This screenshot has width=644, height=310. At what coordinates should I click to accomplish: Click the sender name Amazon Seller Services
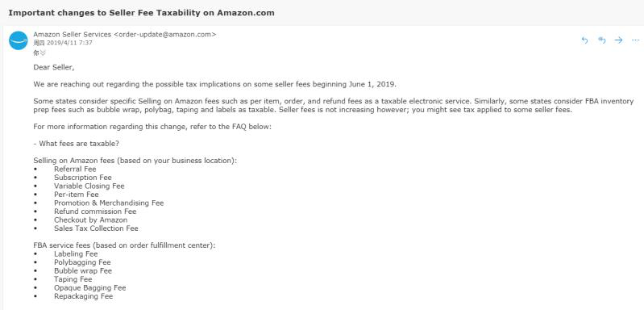point(73,35)
